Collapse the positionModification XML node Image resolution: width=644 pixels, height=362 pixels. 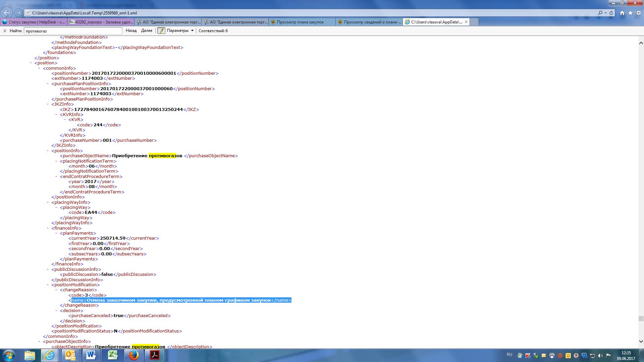[x=48, y=285]
